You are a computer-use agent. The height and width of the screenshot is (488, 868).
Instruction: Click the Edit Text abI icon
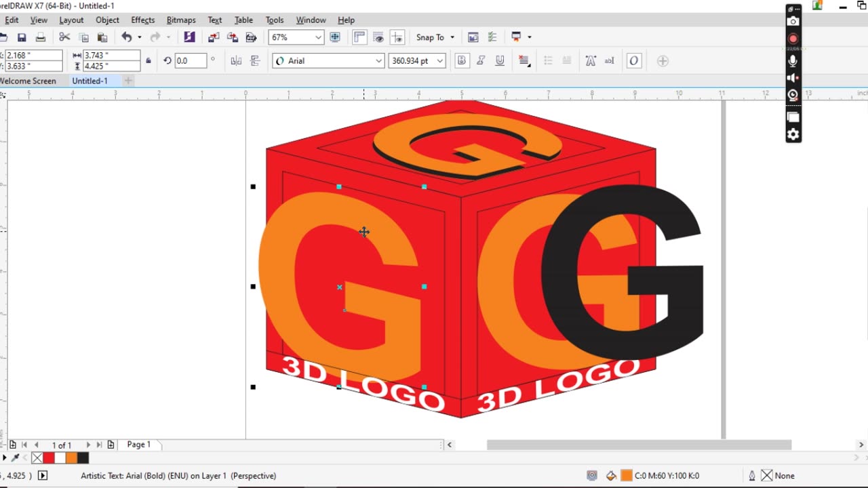point(609,61)
